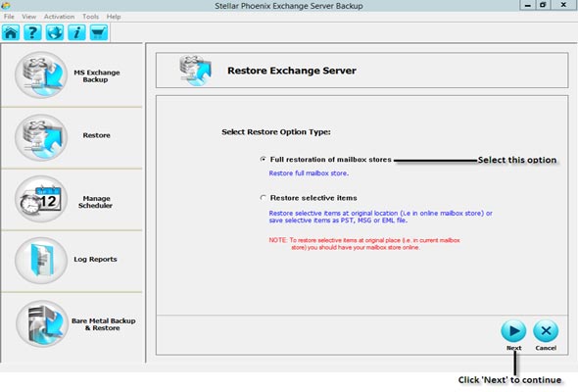Viewport: 578px width, 392px height.
Task: Open the About info icon
Action: tap(76, 32)
